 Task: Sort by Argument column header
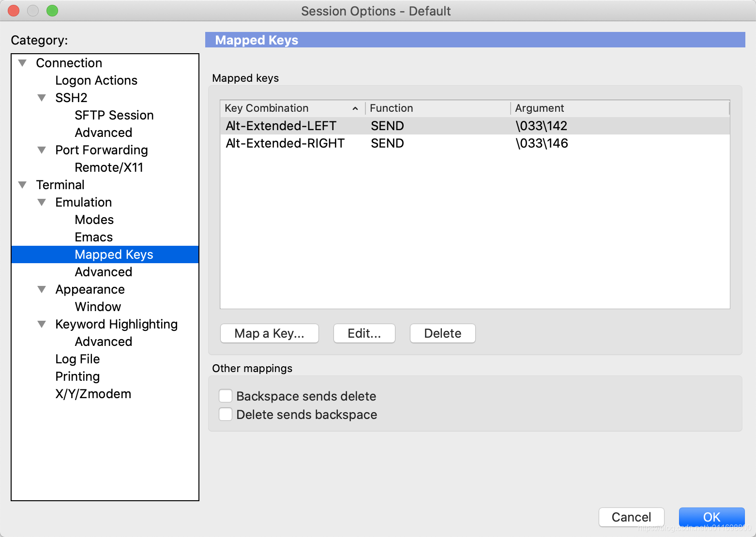point(620,108)
